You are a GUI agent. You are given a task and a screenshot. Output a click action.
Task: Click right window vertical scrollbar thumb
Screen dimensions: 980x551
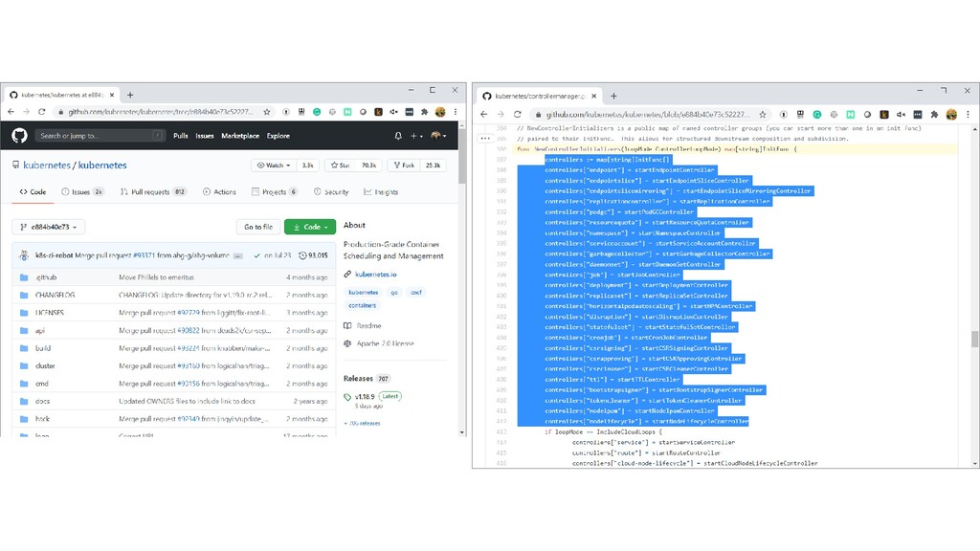pos(974,340)
